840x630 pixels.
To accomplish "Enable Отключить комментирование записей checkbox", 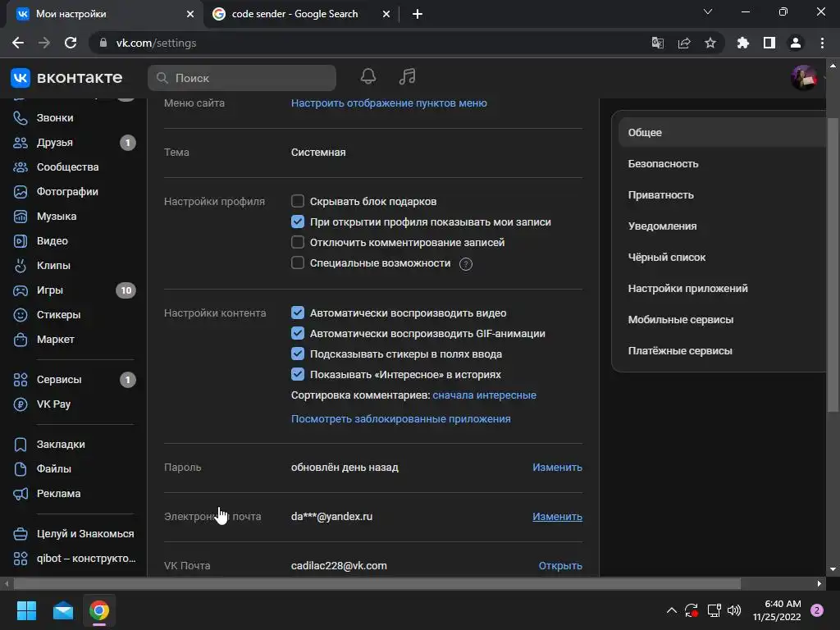I will (297, 242).
